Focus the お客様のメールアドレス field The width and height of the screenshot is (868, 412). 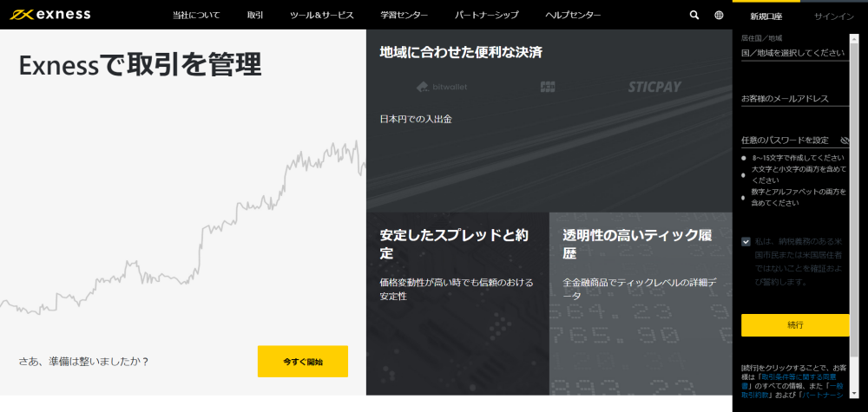[x=795, y=98]
